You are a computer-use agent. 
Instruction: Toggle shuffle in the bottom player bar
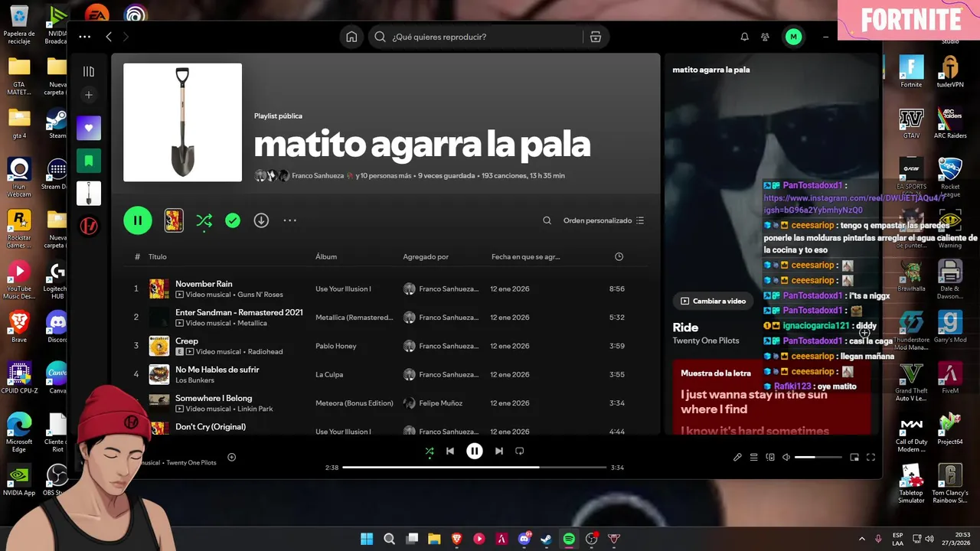tap(429, 452)
